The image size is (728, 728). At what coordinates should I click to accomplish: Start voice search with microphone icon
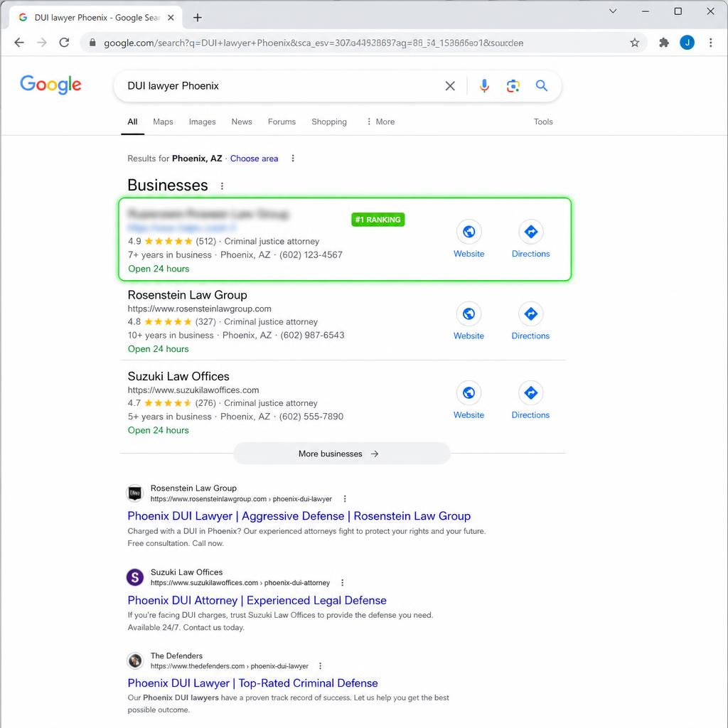tap(483, 86)
